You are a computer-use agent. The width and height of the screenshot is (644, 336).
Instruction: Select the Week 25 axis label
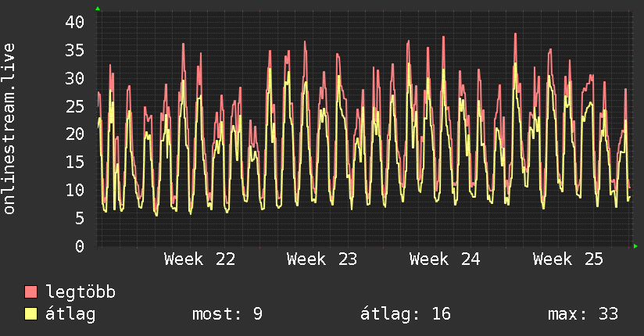(x=568, y=259)
